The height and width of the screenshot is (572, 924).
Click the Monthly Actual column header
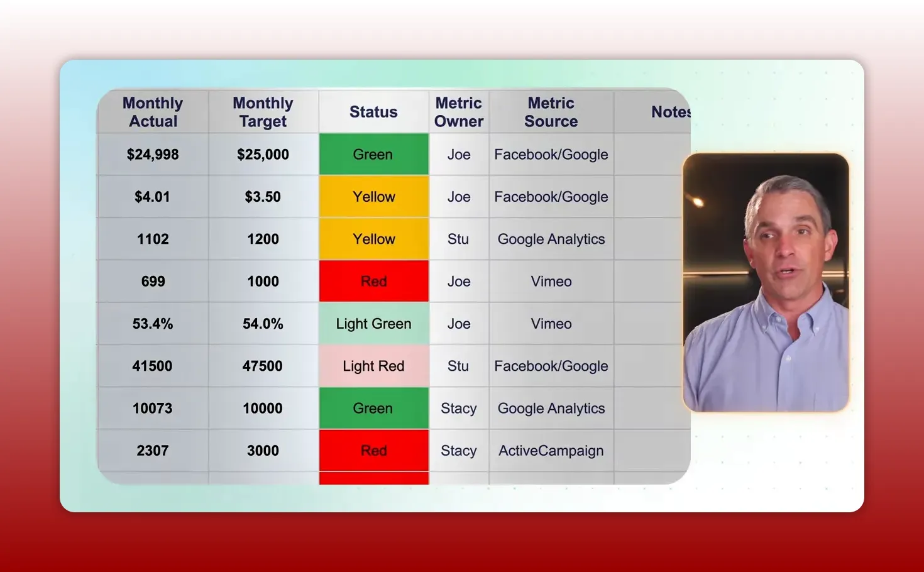tap(152, 111)
